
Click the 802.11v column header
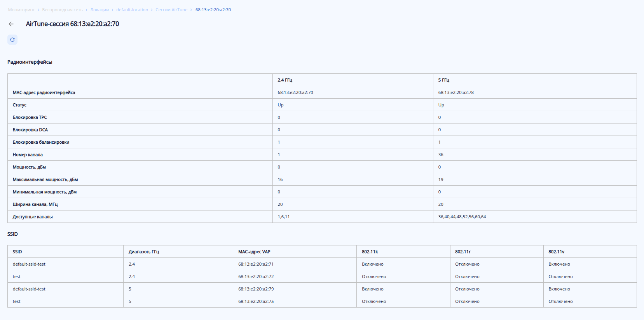(556, 252)
